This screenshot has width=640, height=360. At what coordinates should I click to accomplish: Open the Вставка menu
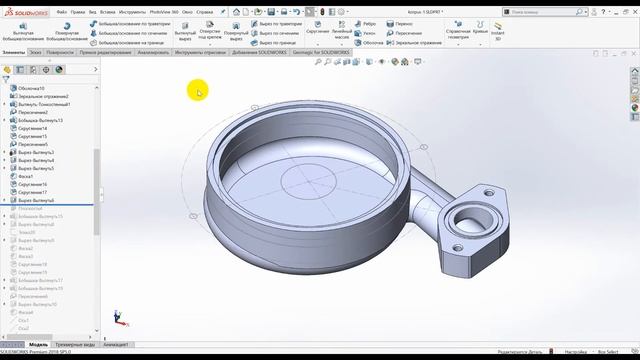tap(107, 12)
